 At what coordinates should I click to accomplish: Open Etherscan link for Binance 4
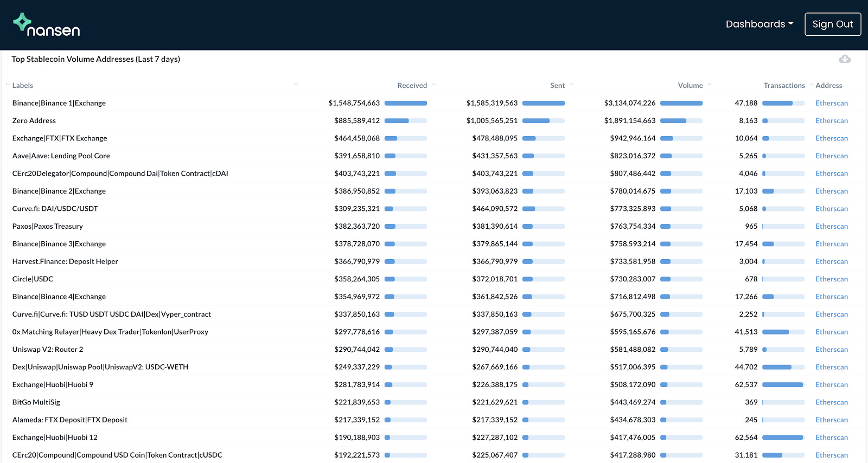(832, 297)
